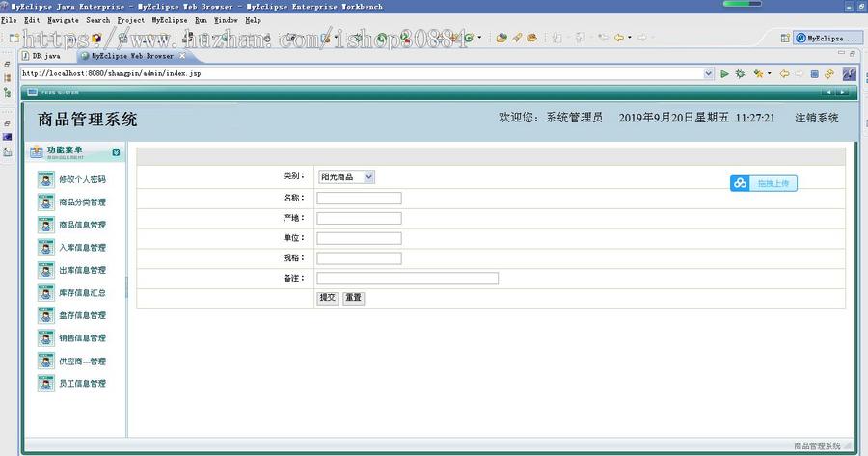The image size is (868, 456).
Task: Click the second icon in the left sidebar strip
Action: [7, 78]
